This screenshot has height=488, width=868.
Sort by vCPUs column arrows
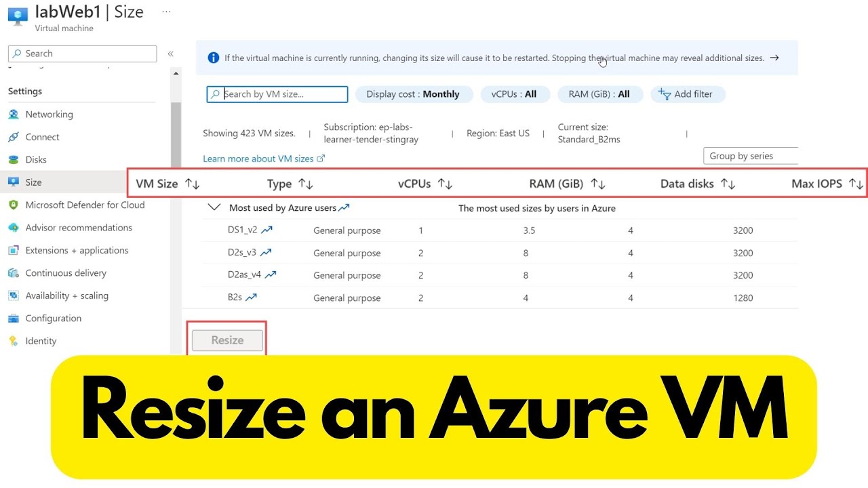coord(445,184)
